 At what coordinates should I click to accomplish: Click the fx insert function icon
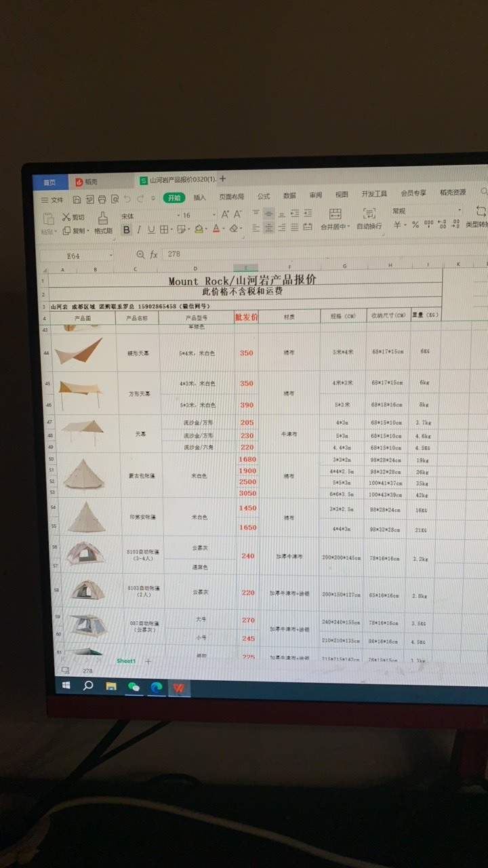153,254
